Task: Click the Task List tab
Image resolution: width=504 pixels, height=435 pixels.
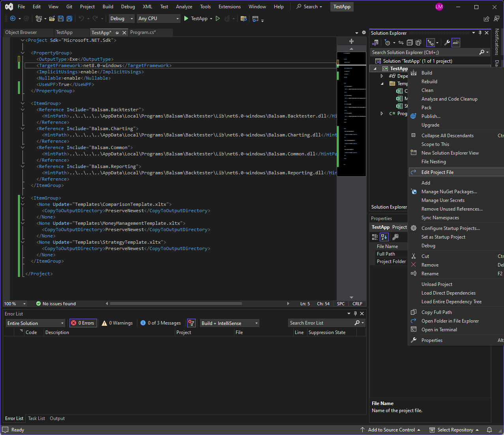Action: click(36, 418)
